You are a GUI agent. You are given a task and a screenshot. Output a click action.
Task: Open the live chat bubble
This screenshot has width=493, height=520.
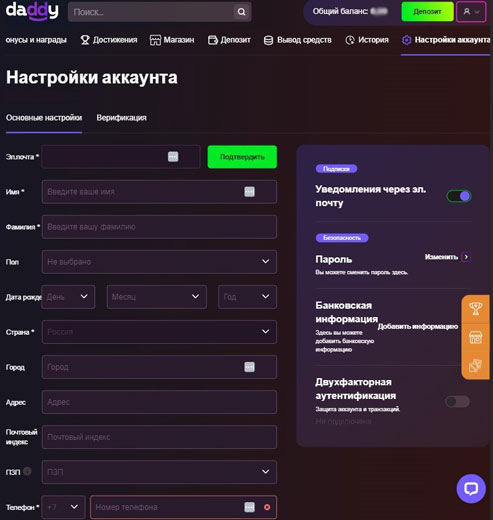[471, 489]
